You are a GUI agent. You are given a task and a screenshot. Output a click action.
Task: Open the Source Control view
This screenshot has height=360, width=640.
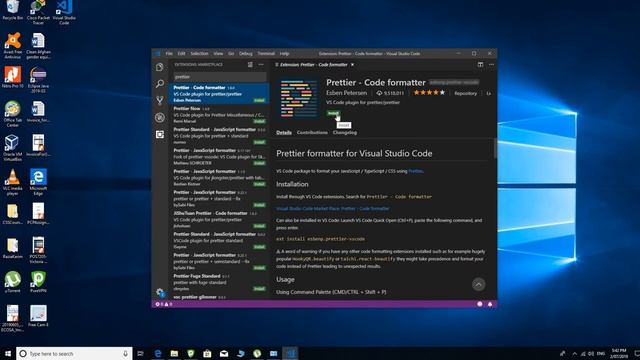(x=160, y=100)
